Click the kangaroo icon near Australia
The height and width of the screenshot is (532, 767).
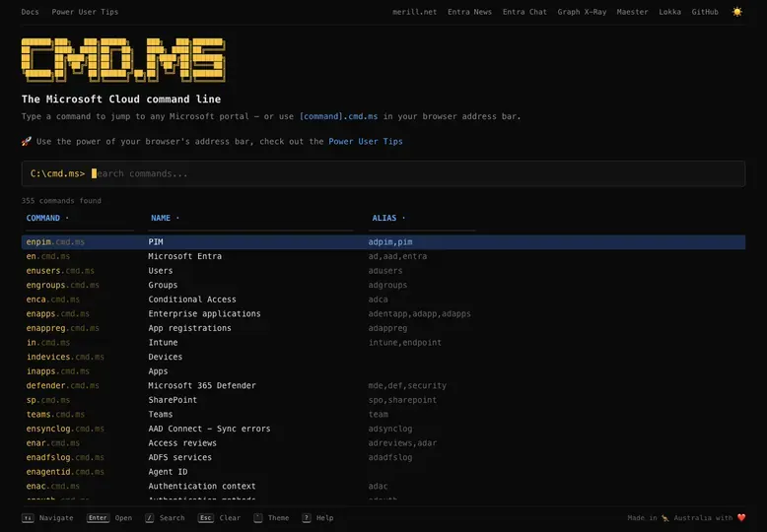[664, 518]
